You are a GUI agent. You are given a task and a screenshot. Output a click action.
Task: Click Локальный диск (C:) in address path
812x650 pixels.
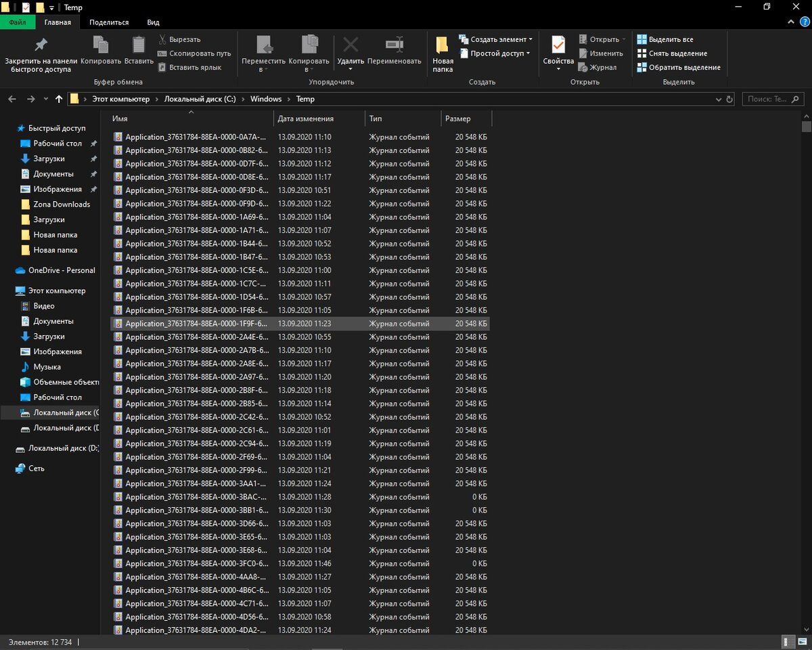200,99
